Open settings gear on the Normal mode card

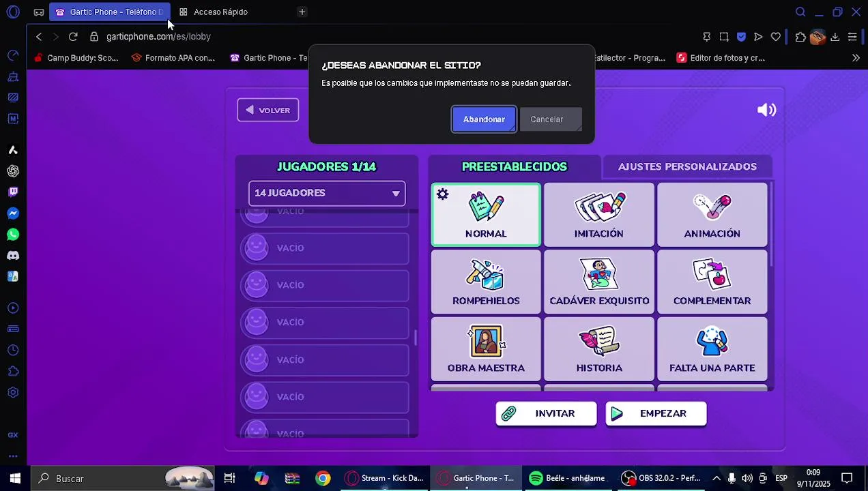coord(442,194)
